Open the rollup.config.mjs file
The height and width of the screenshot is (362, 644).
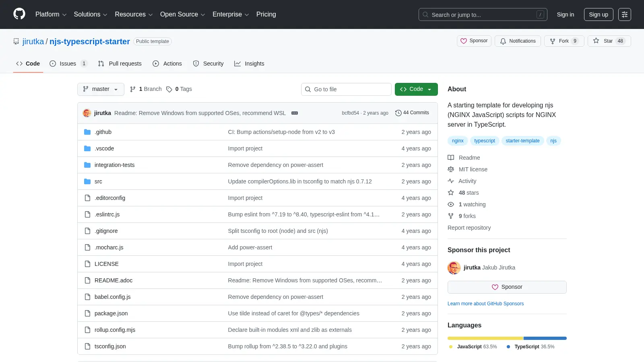115,330
